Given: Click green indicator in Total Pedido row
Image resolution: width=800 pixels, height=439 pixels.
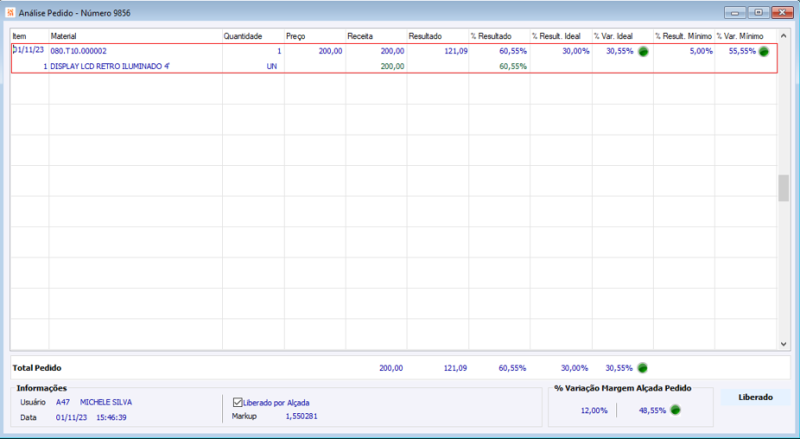Looking at the screenshot, I should [642, 368].
